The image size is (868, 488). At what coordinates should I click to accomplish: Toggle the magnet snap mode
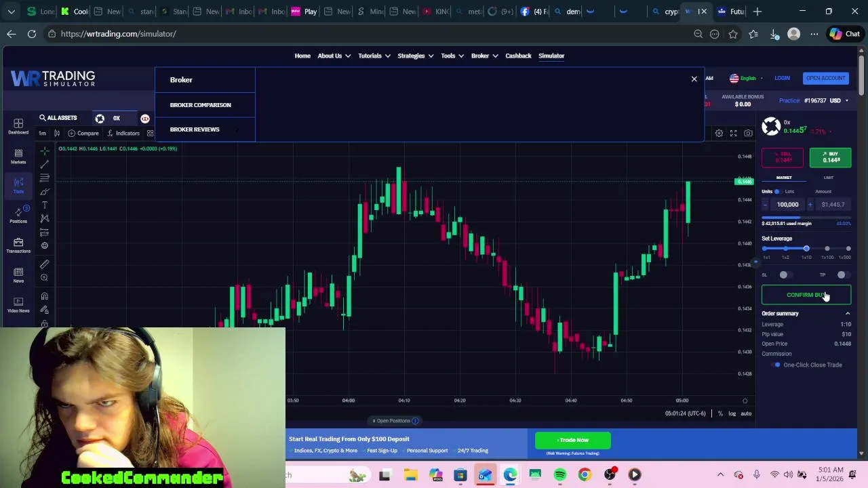coord(44,296)
